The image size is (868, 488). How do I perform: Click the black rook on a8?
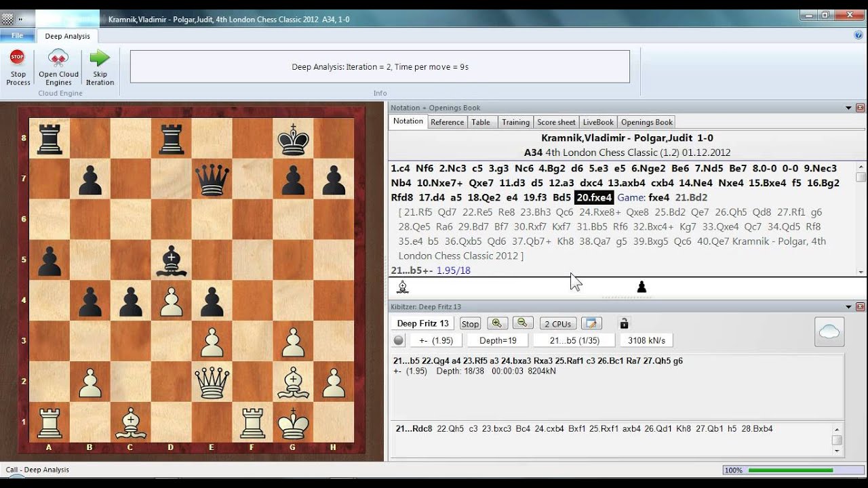50,139
